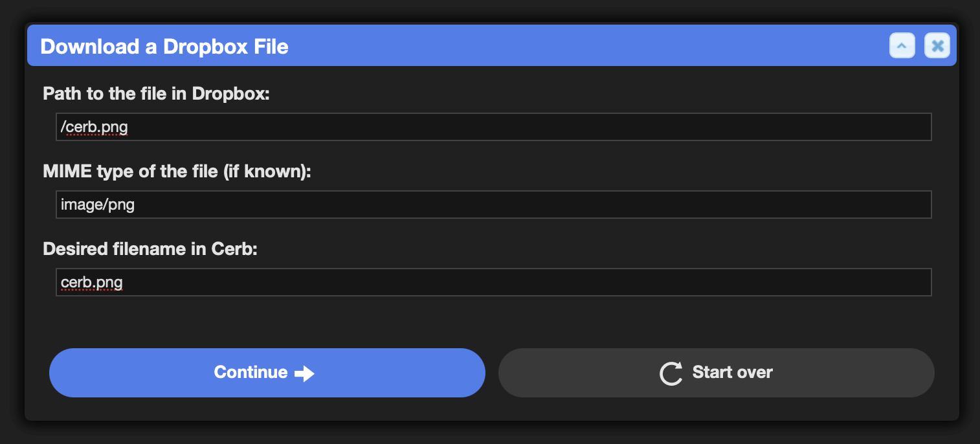Click the right arrow icon on Continue

304,373
